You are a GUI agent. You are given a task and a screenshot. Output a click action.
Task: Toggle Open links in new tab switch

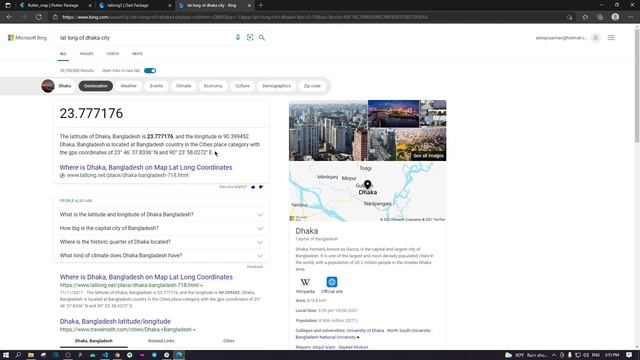(x=150, y=71)
